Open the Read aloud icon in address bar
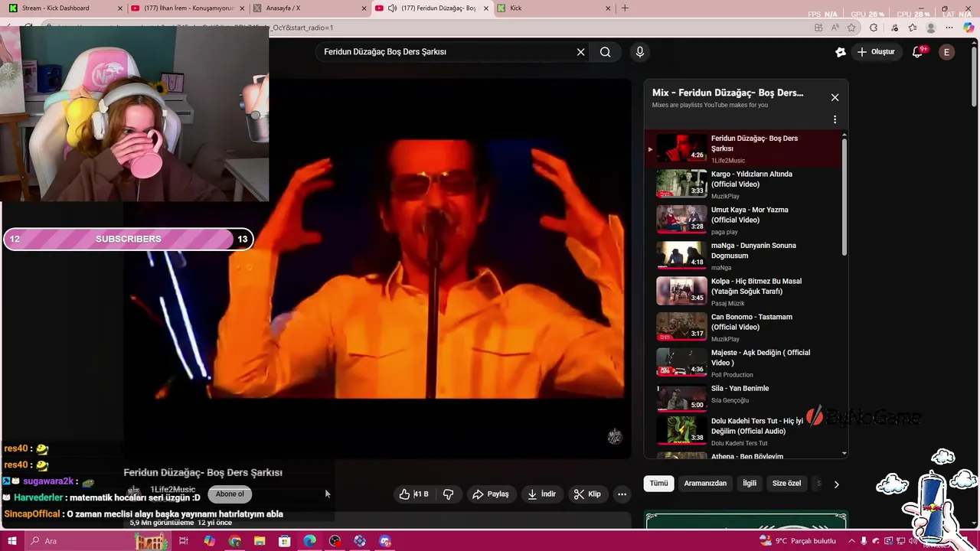 point(834,28)
